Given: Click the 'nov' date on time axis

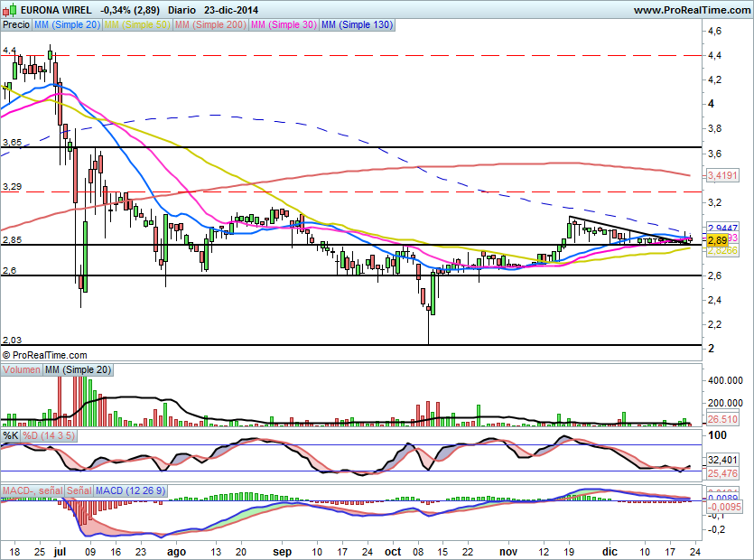Looking at the screenshot, I should coord(509,550).
